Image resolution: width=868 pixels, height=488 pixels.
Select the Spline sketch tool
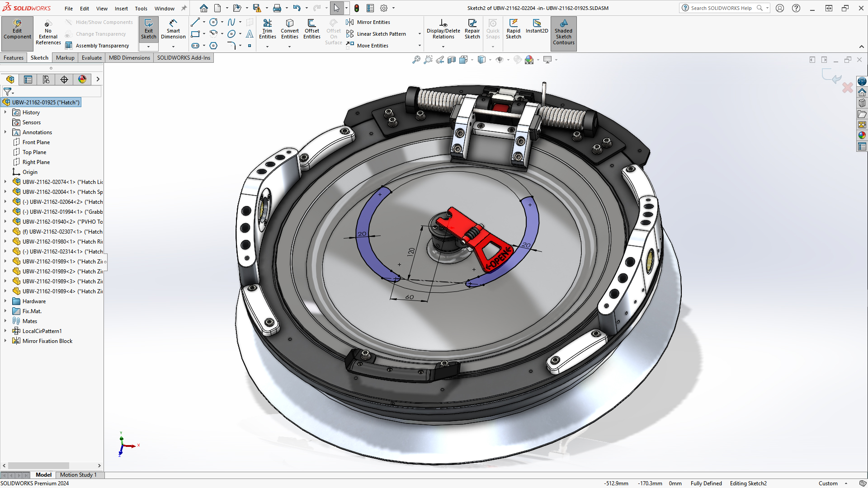point(231,22)
